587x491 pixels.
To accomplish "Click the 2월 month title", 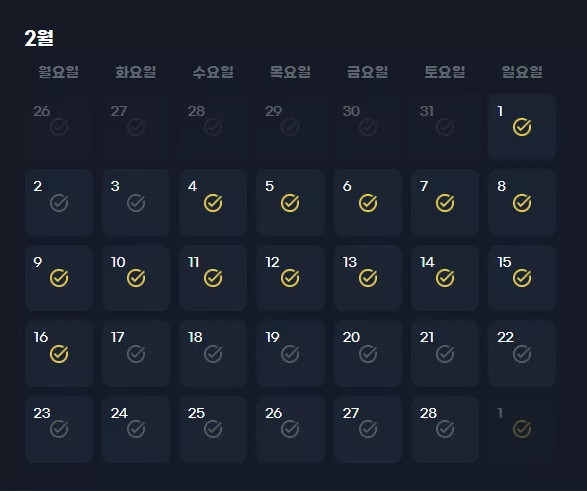I will click(x=39, y=38).
